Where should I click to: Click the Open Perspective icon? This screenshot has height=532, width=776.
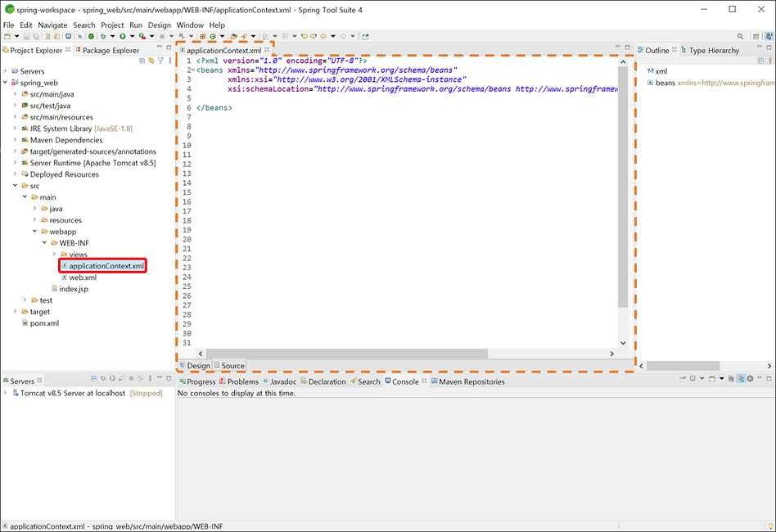756,36
